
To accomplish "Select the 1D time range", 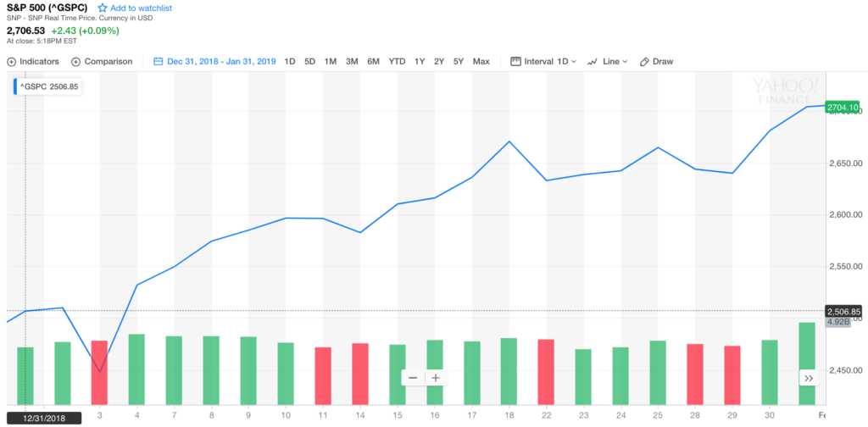I will (x=290, y=62).
